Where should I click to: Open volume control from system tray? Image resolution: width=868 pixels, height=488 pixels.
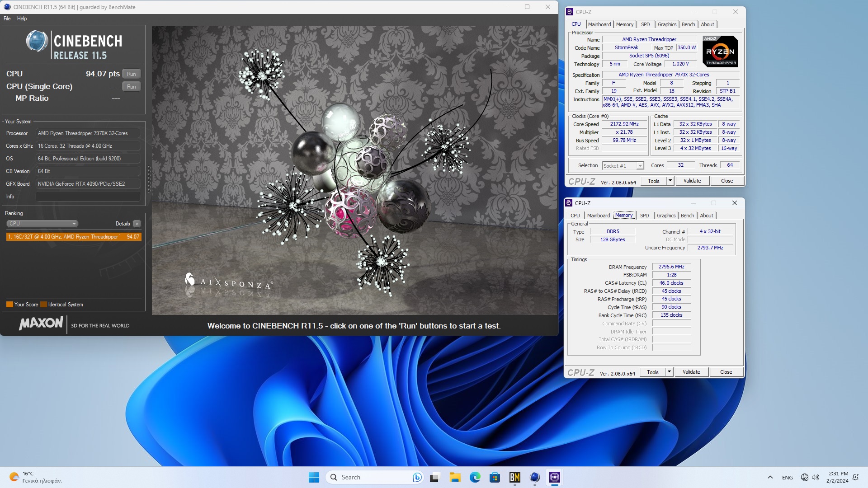coord(816,477)
